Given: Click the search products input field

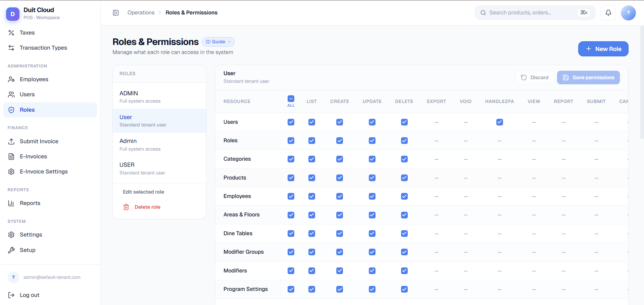Looking at the screenshot, I should (x=535, y=13).
